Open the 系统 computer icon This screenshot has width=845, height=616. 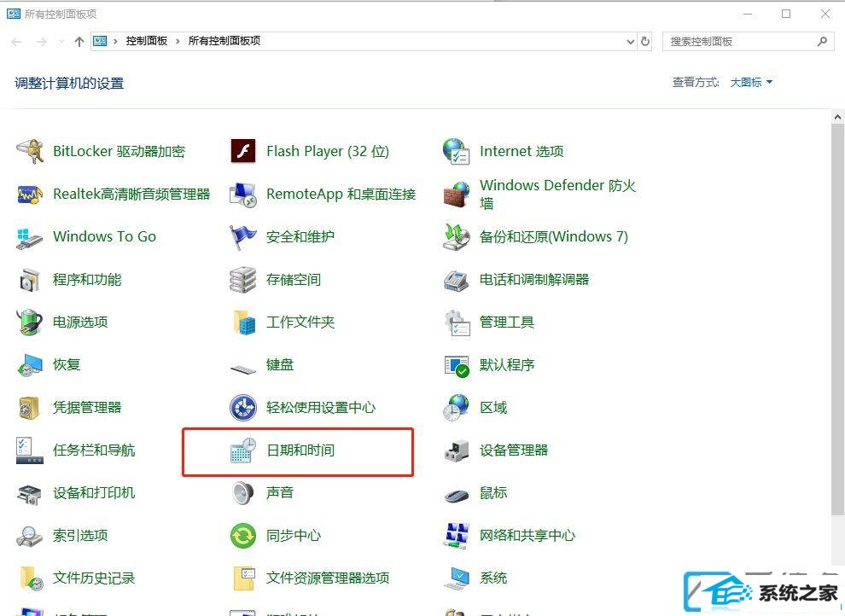[x=457, y=578]
